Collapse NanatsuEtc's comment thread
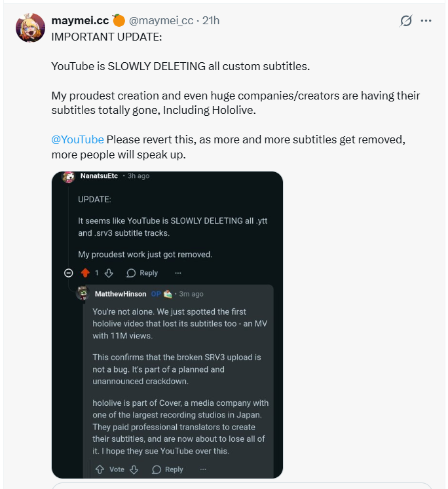This screenshot has width=448, height=489. (x=68, y=273)
